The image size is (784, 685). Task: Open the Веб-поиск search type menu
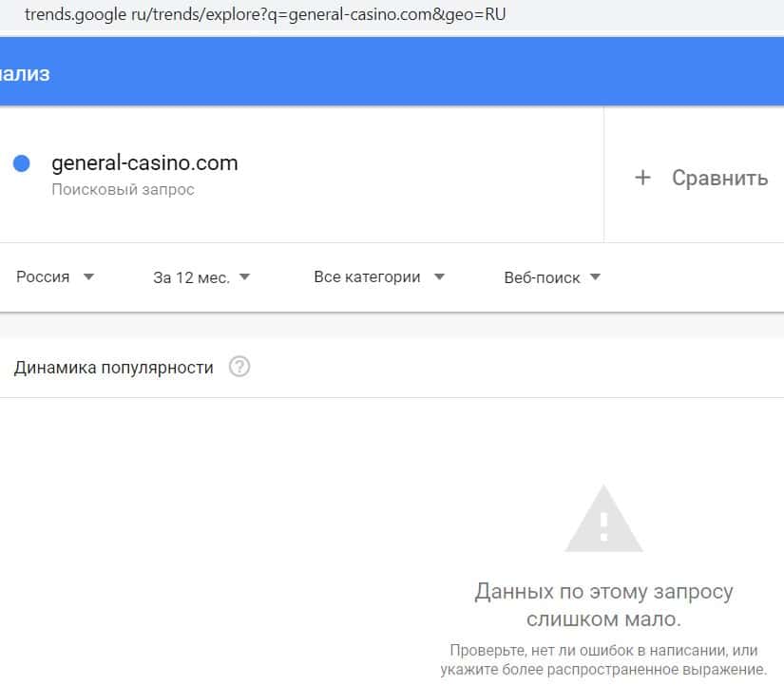(542, 277)
